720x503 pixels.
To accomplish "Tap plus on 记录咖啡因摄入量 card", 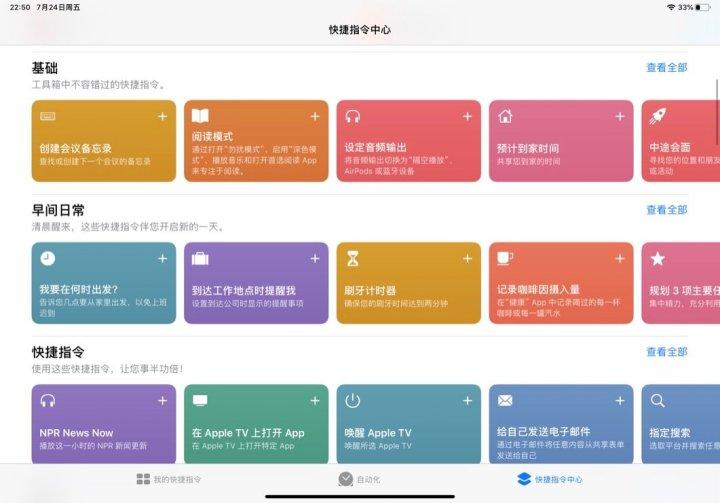I will click(620, 259).
